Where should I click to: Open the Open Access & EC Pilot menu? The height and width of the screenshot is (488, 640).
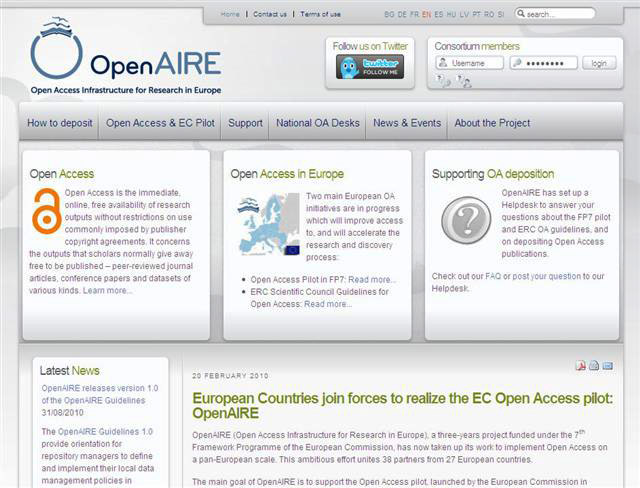[160, 123]
